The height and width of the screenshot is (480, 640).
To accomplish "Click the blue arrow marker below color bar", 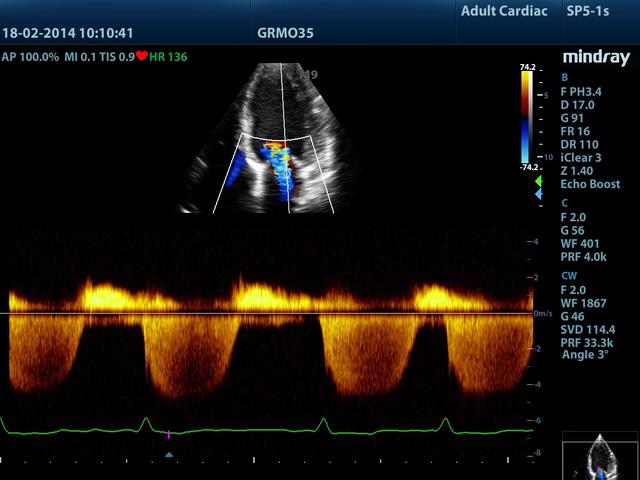I will 539,195.
